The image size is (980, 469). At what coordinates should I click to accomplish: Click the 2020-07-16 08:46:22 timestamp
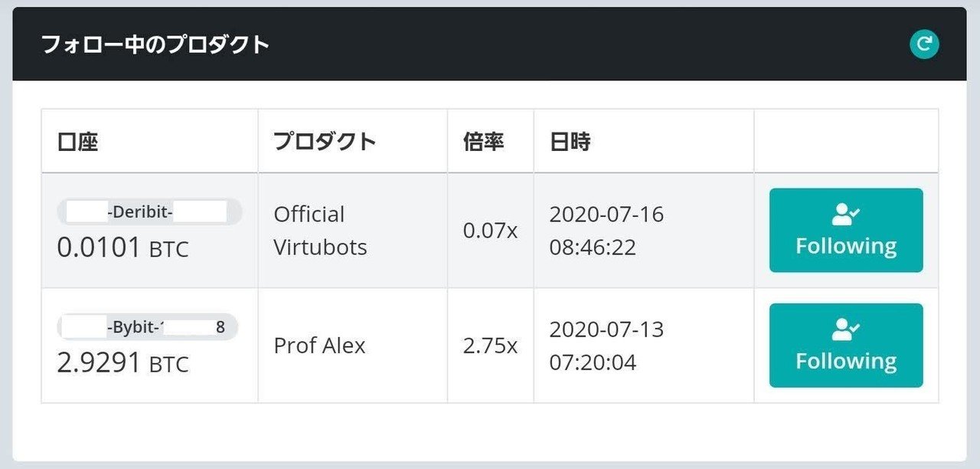(x=606, y=230)
